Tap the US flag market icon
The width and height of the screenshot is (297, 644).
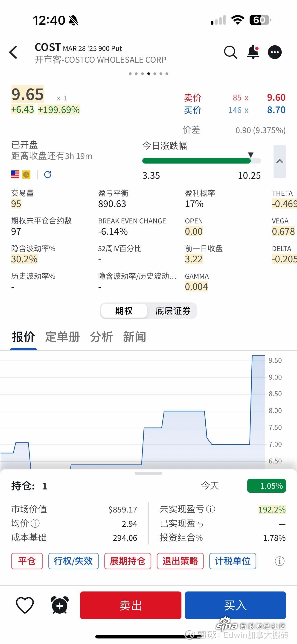(15, 174)
